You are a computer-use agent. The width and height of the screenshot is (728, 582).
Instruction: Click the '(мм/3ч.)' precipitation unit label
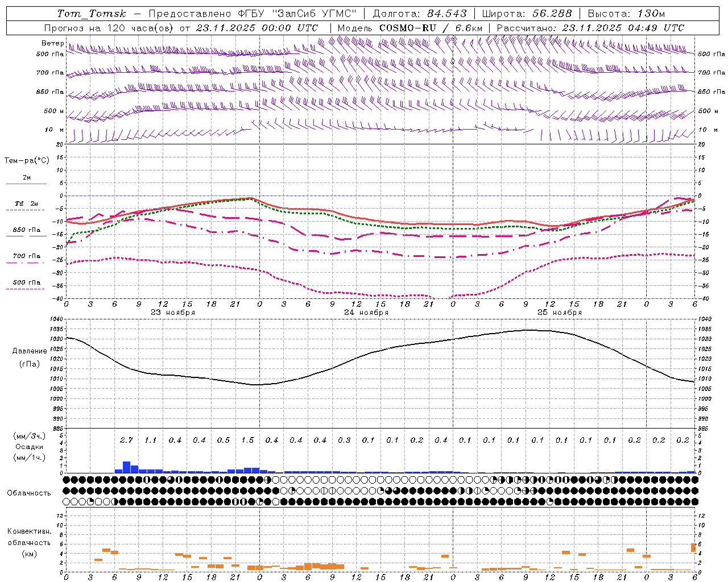click(29, 436)
